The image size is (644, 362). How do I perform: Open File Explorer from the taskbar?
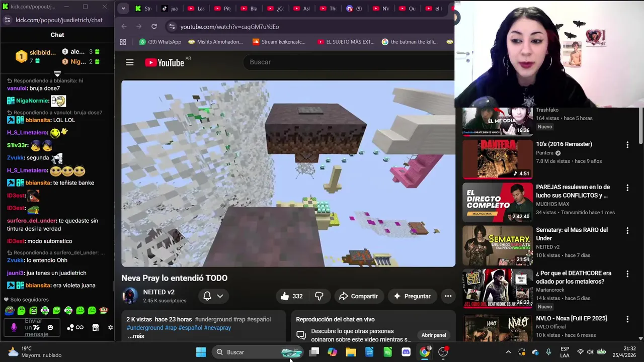pos(351,352)
